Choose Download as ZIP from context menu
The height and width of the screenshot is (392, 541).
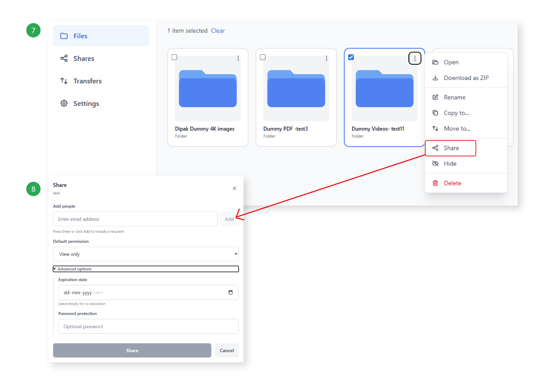[x=466, y=78]
